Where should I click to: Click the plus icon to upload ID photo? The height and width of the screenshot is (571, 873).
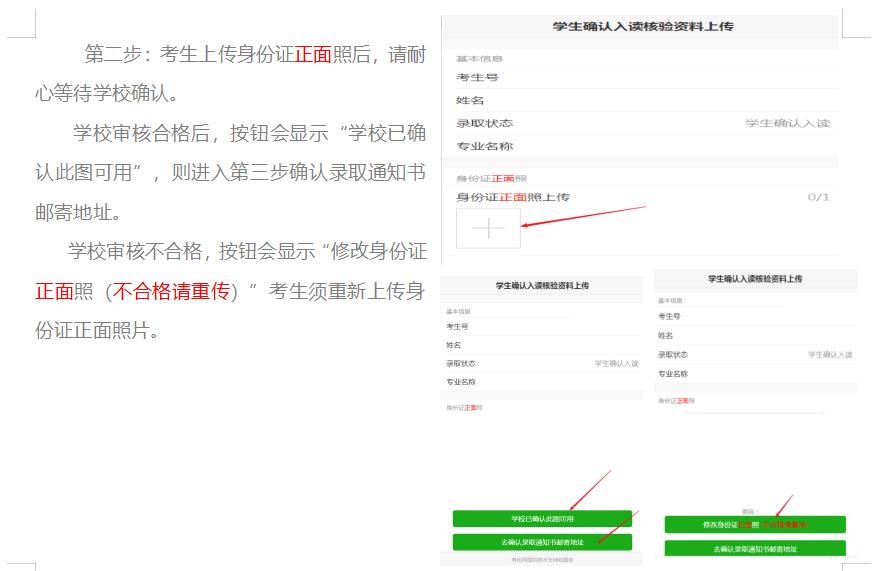(488, 228)
